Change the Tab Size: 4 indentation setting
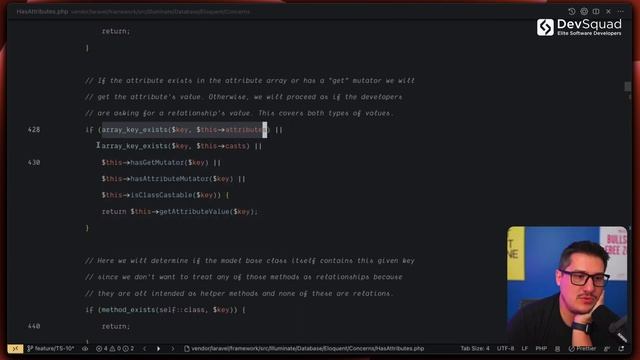640x360 pixels. (475, 349)
